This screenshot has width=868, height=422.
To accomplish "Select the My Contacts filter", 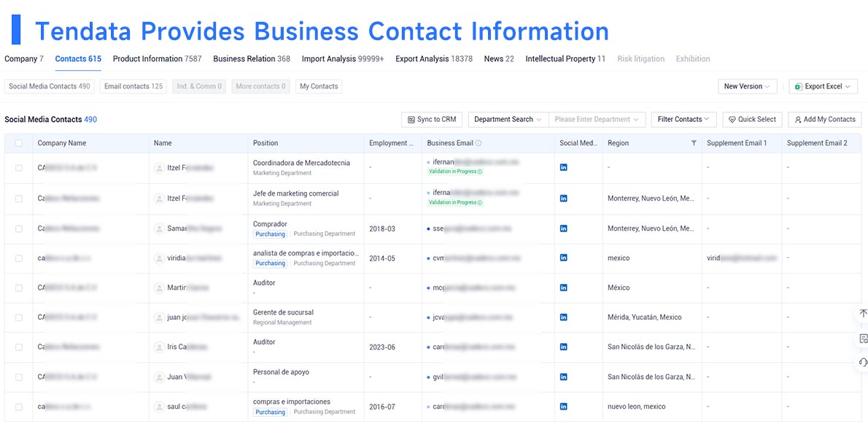I will (x=318, y=86).
